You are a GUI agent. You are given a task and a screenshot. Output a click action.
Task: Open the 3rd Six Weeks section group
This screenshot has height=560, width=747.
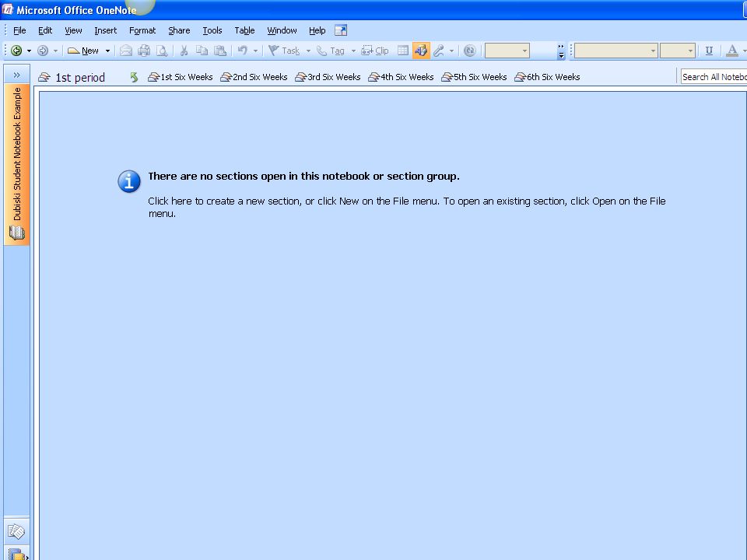328,77
